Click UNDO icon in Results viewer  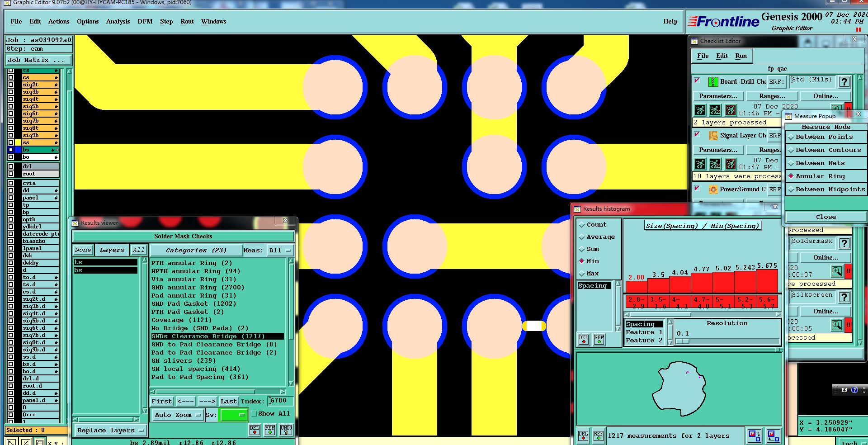[x=286, y=430]
